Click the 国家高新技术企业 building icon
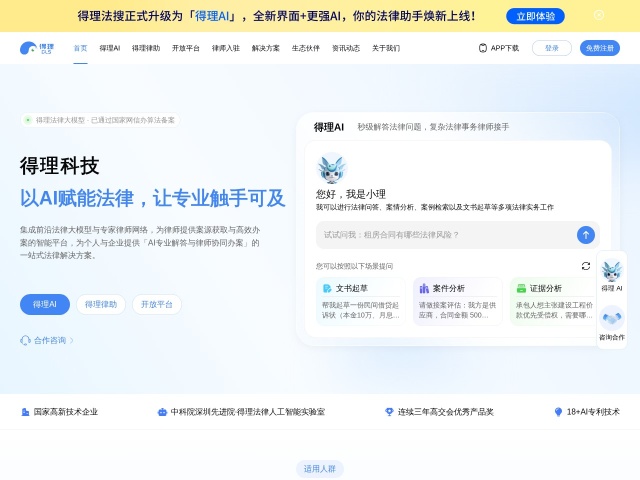The height and width of the screenshot is (480, 640). 25,412
